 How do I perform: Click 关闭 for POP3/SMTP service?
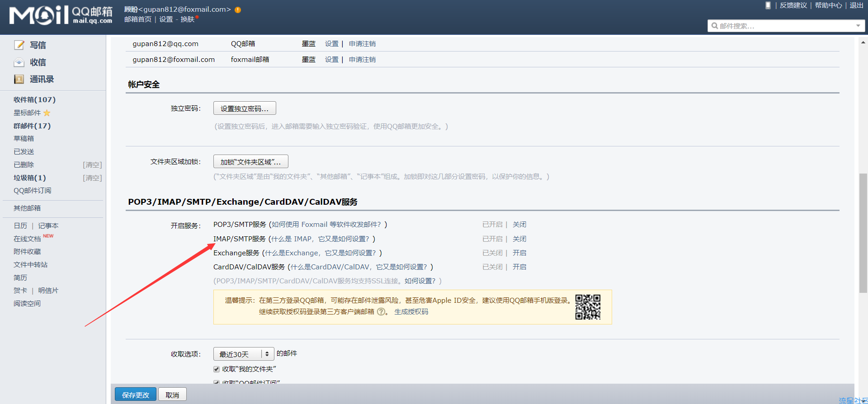(x=519, y=225)
